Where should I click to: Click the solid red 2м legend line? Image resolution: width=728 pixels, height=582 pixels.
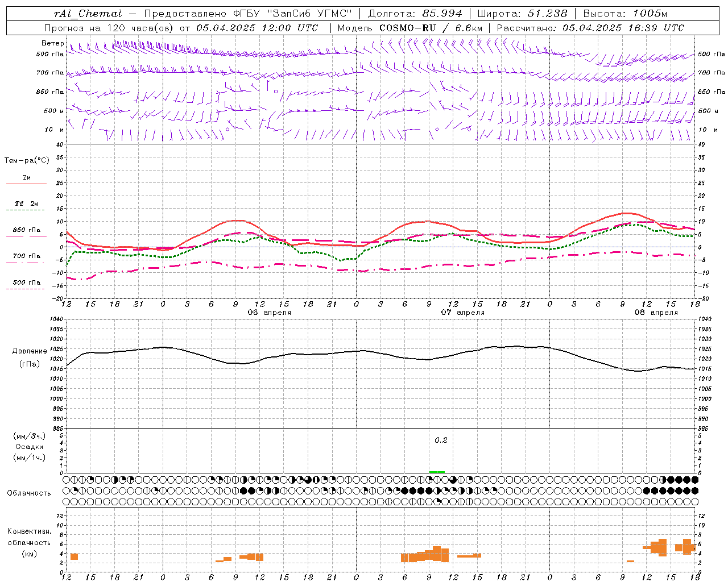point(26,184)
